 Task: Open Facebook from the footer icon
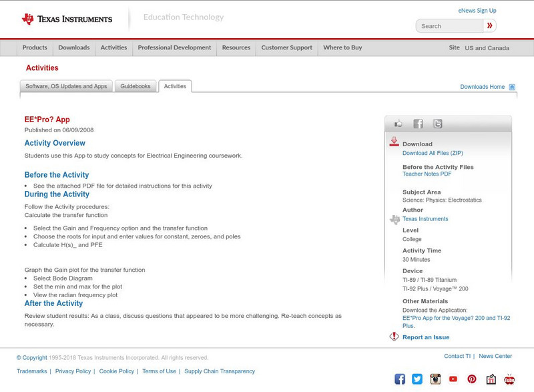point(398,379)
